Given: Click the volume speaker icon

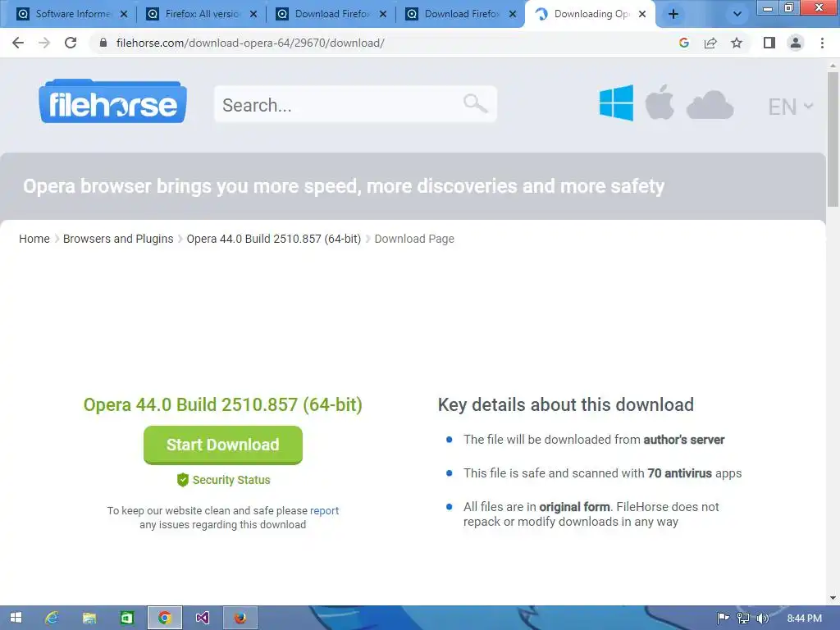Looking at the screenshot, I should coord(762,619).
